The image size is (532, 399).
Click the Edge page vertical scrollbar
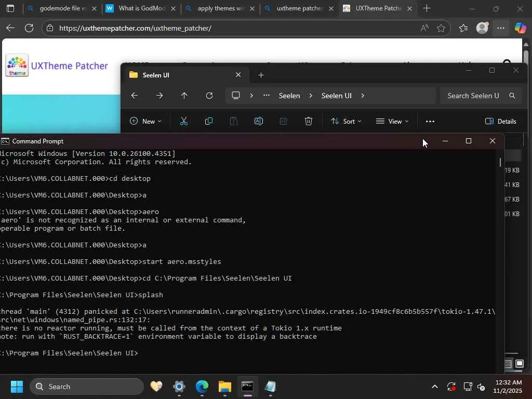click(526, 56)
